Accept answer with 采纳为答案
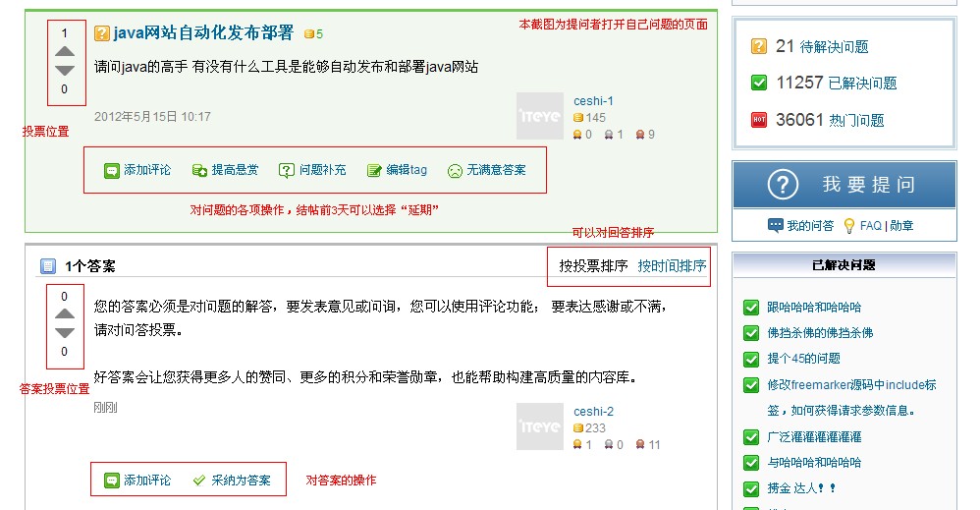This screenshot has width=980, height=510. (x=232, y=481)
